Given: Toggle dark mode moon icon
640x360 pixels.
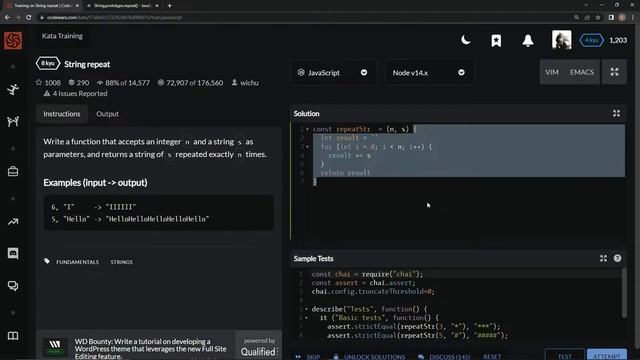Looking at the screenshot, I should pyautogui.click(x=466, y=40).
